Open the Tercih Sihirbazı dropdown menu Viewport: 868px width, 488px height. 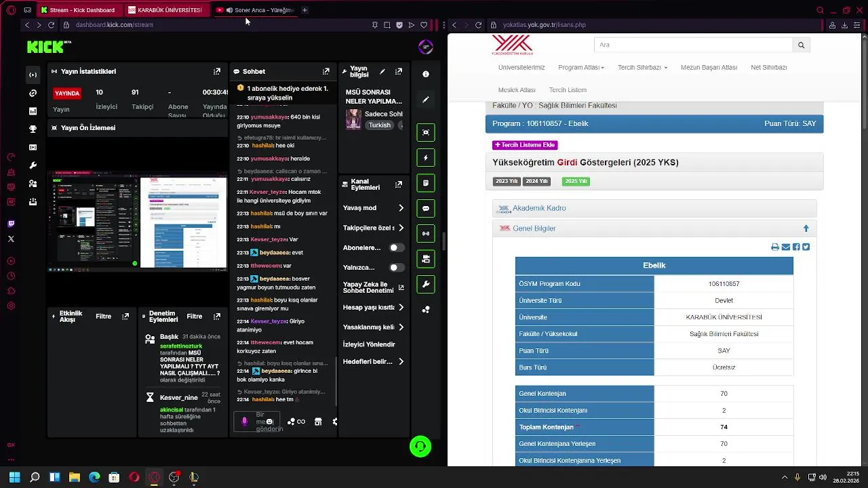642,68
